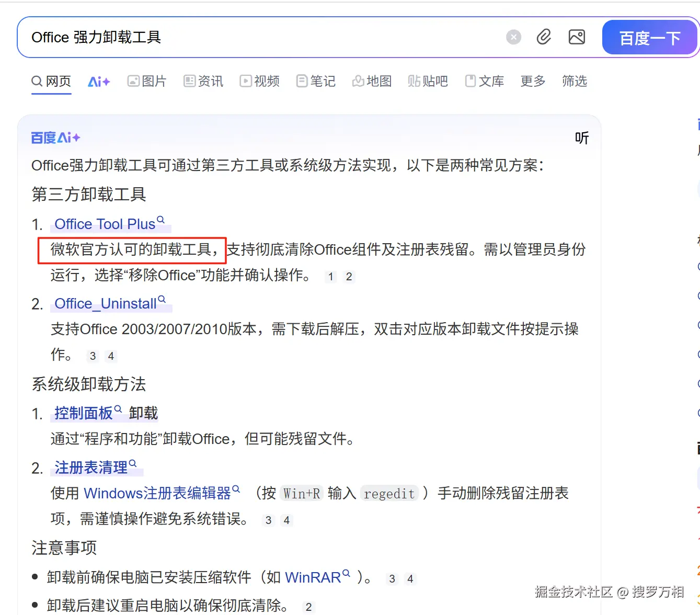Open the 注册表清理 link
700x615 pixels.
coord(91,468)
